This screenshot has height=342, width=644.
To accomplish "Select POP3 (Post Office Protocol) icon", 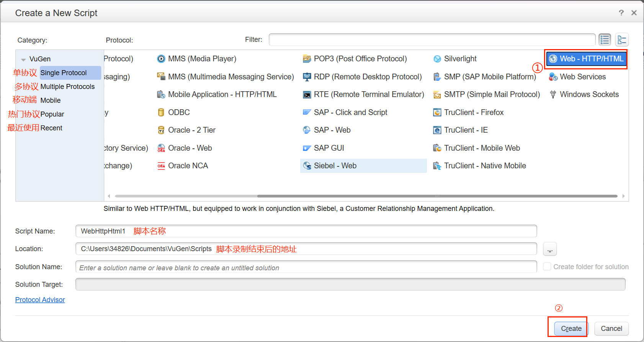I will (x=307, y=59).
